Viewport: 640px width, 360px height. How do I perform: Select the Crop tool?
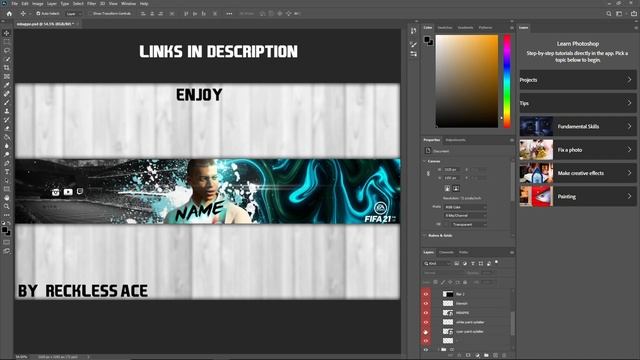(7, 68)
